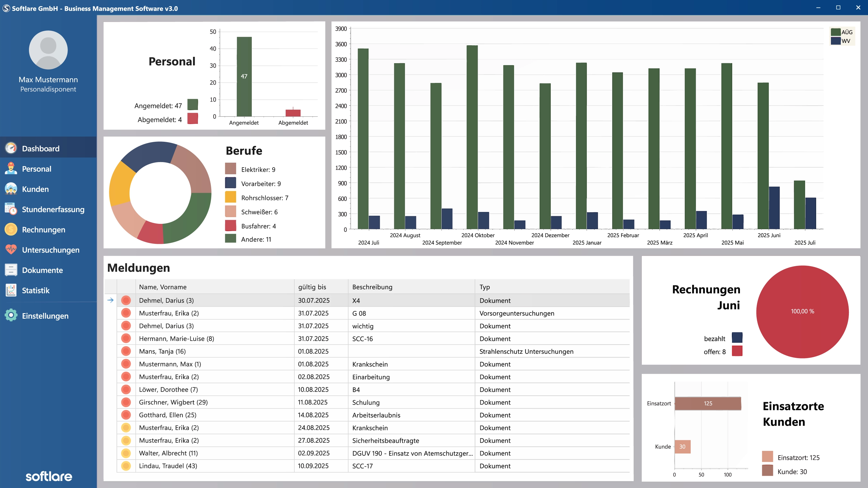Select the Mans, Tanja (16) row
This screenshot has height=488, width=868.
[163, 351]
